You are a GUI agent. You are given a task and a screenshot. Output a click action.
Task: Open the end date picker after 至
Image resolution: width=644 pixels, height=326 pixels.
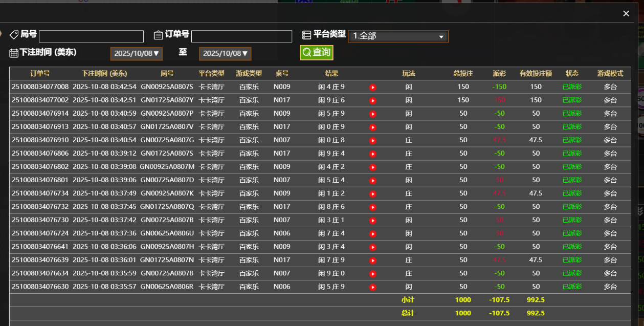coord(225,53)
